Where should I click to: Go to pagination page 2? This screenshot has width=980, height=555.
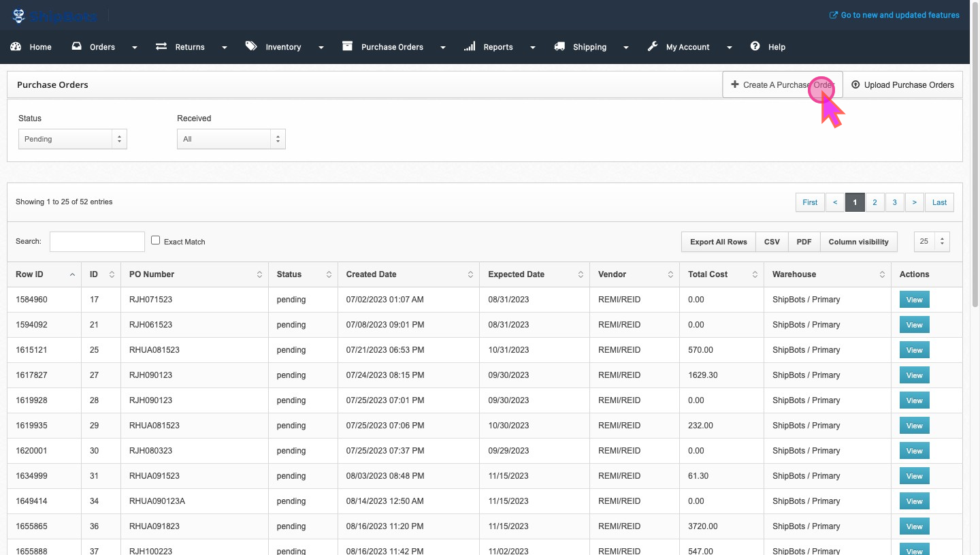pyautogui.click(x=875, y=202)
